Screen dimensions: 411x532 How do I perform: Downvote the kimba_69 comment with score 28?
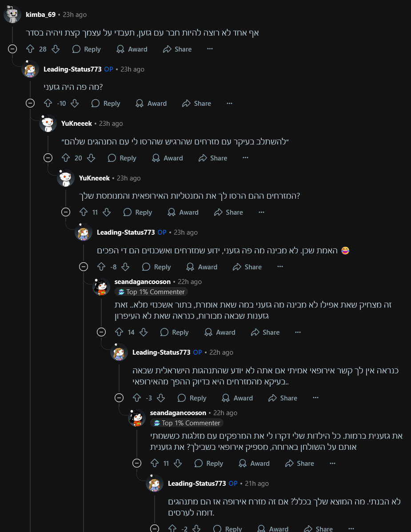tap(56, 49)
